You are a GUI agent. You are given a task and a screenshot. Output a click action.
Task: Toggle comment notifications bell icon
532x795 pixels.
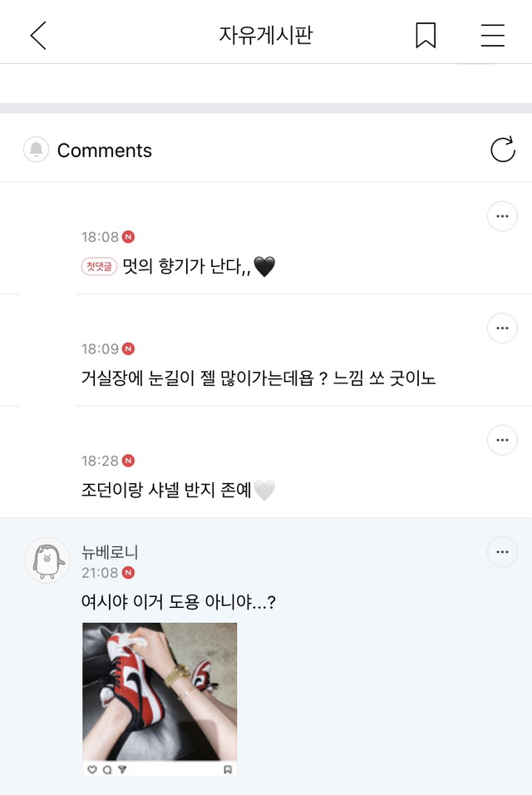[36, 150]
